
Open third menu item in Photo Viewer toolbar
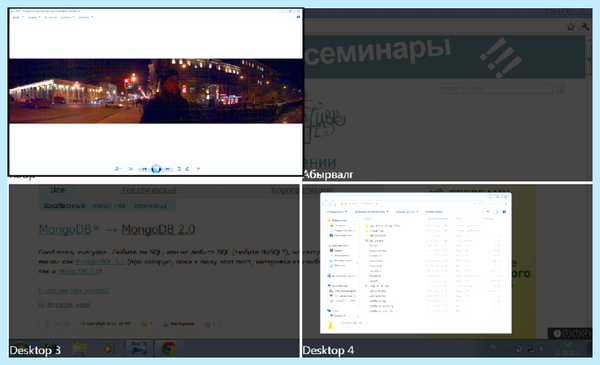click(x=51, y=17)
